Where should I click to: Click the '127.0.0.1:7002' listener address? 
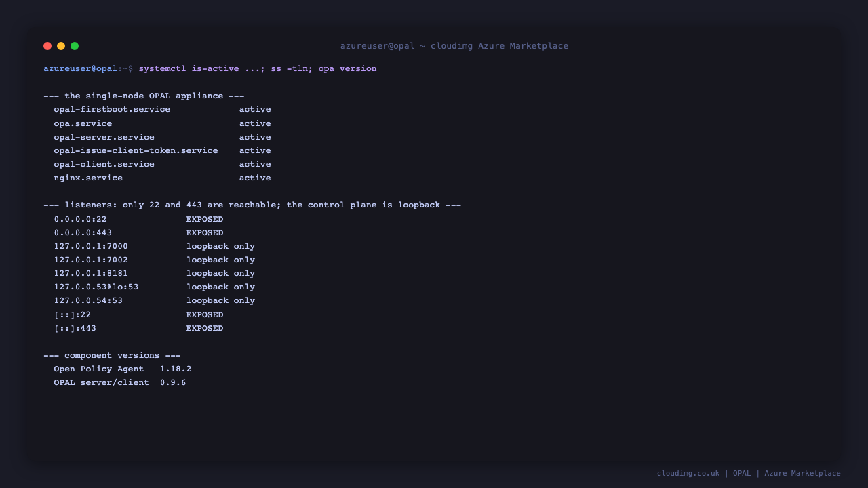pyautogui.click(x=91, y=260)
